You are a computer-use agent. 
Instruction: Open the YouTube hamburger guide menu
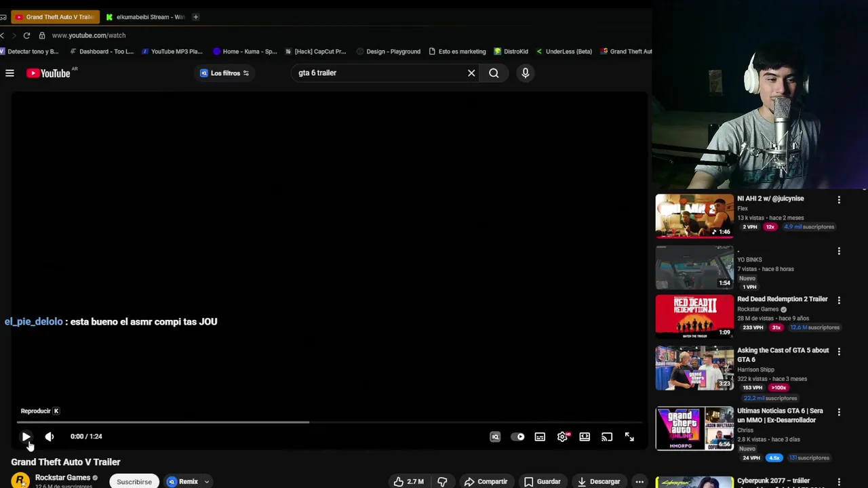pos(9,73)
